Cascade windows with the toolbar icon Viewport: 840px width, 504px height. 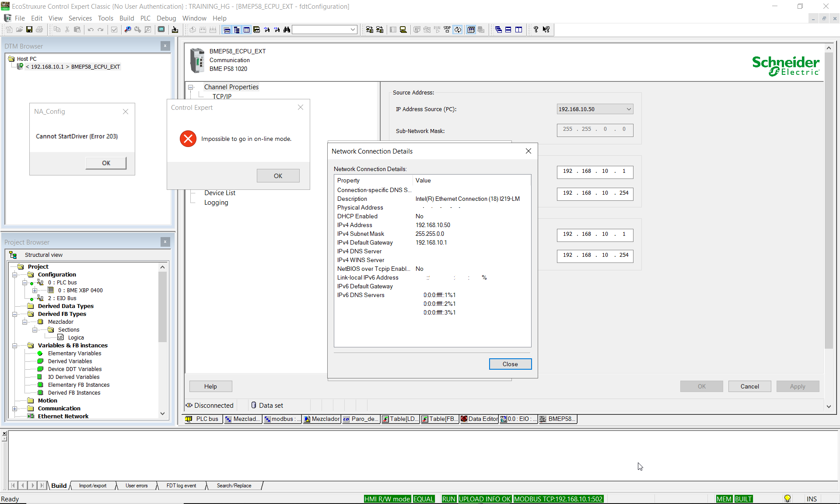(498, 30)
